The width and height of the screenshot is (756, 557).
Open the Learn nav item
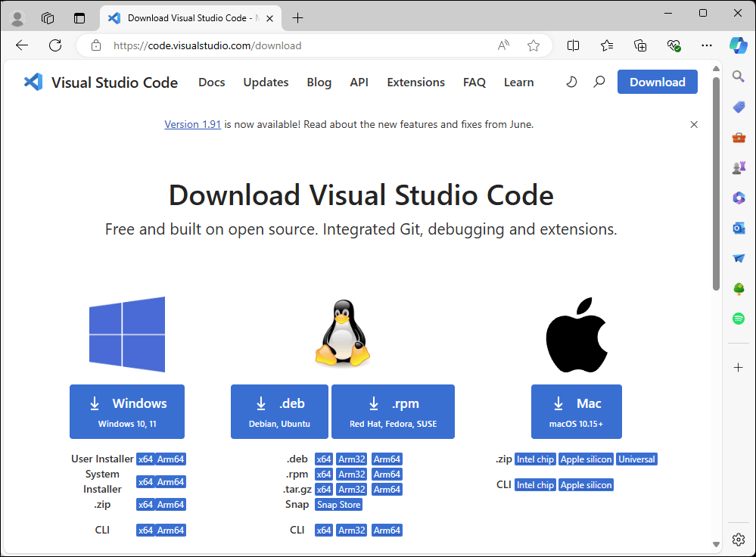coord(519,82)
